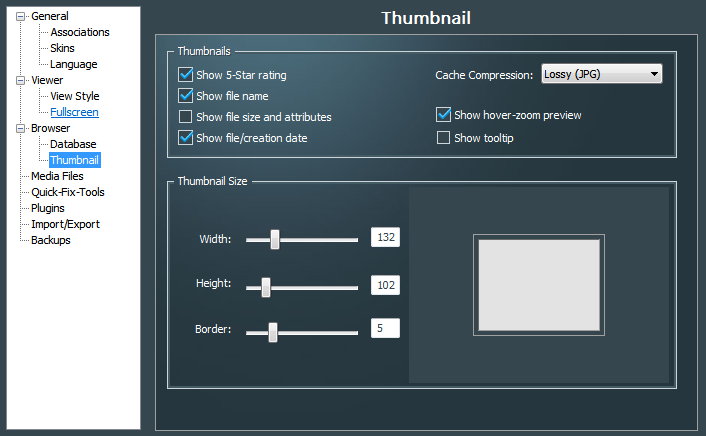Collapse the Browser tree node

pos(20,128)
